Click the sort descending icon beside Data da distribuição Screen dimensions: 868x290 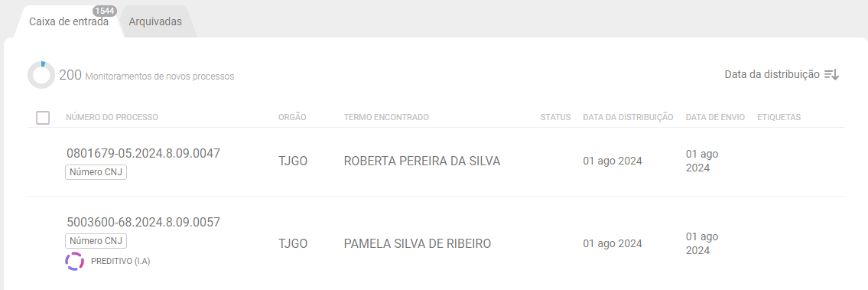point(831,75)
